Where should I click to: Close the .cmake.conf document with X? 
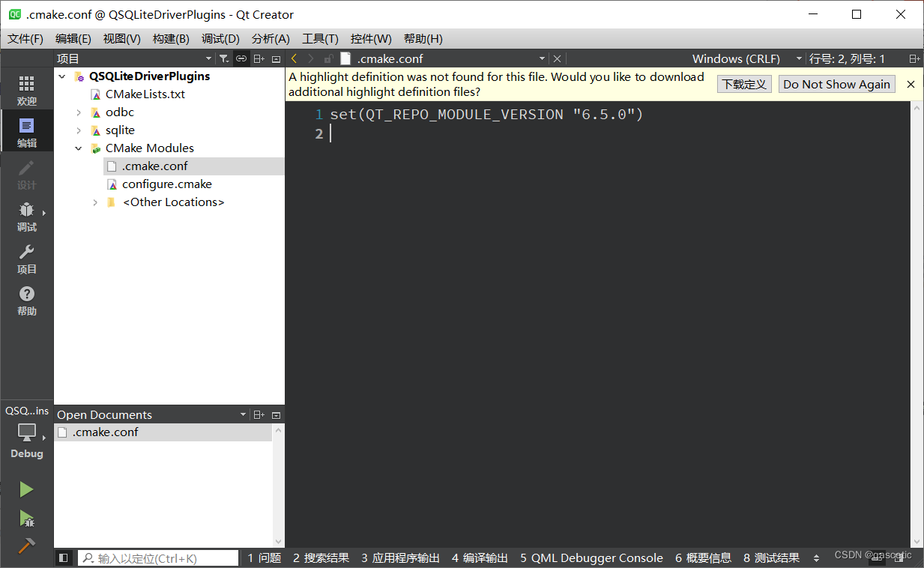pyautogui.click(x=557, y=58)
